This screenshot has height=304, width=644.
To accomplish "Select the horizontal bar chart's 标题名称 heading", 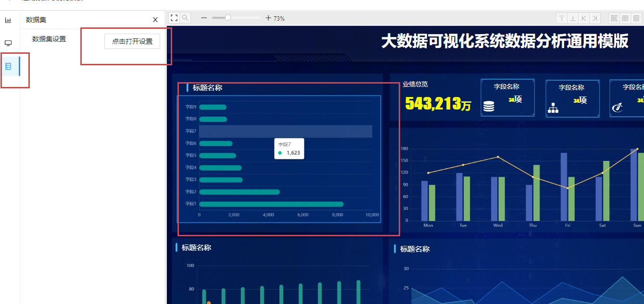I will [x=207, y=87].
